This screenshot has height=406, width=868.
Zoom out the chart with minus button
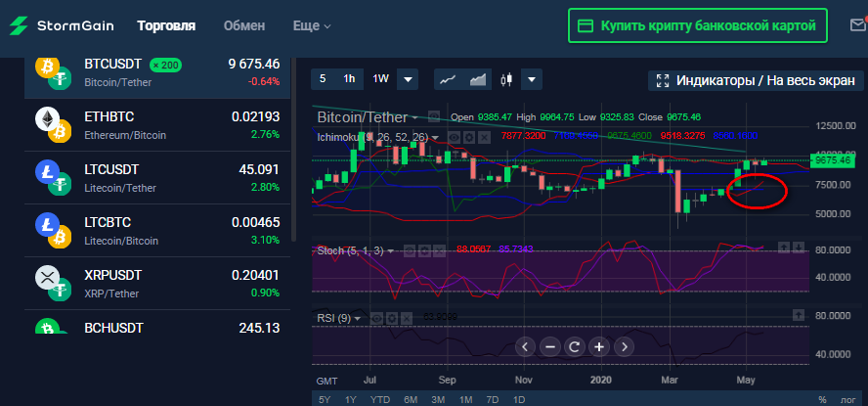549,346
